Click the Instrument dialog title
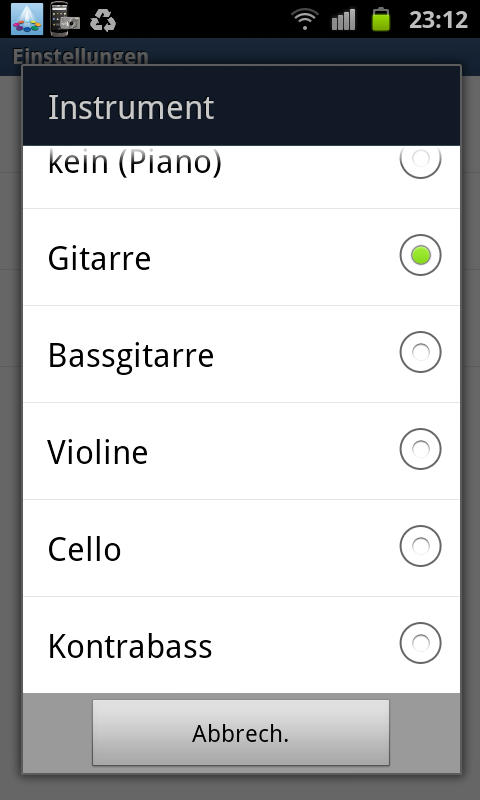This screenshot has width=480, height=800. (131, 107)
